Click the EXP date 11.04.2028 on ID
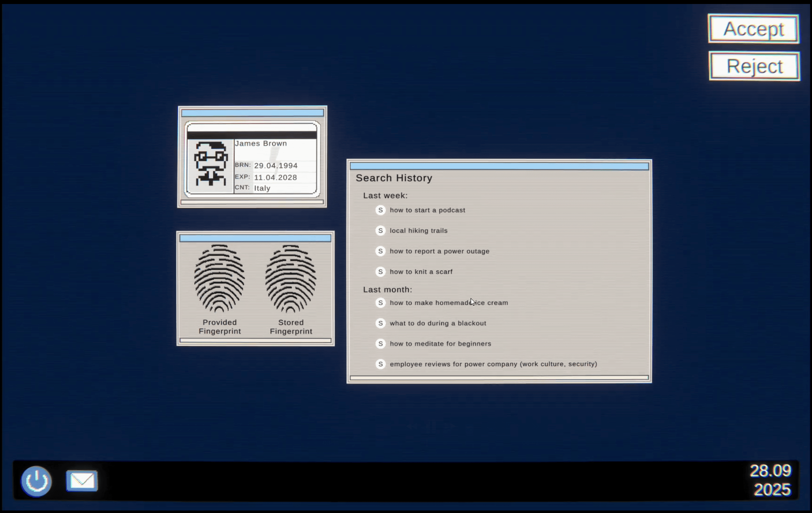 [275, 177]
